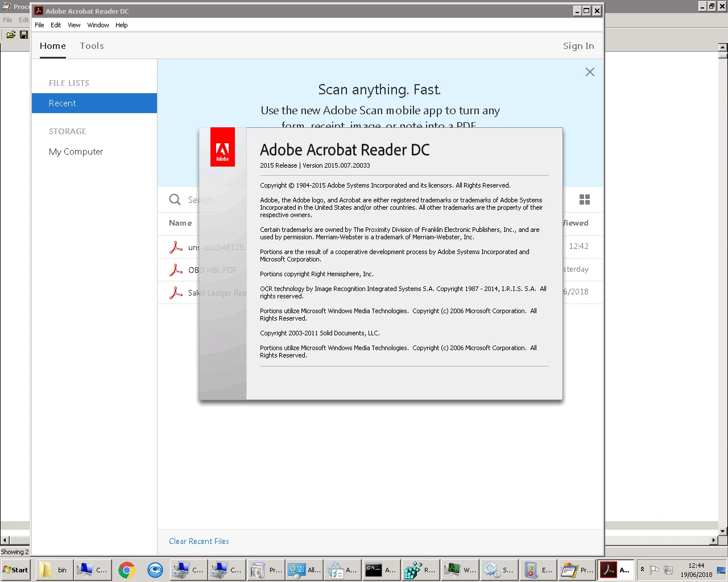Select My Computer under Storage

point(76,152)
